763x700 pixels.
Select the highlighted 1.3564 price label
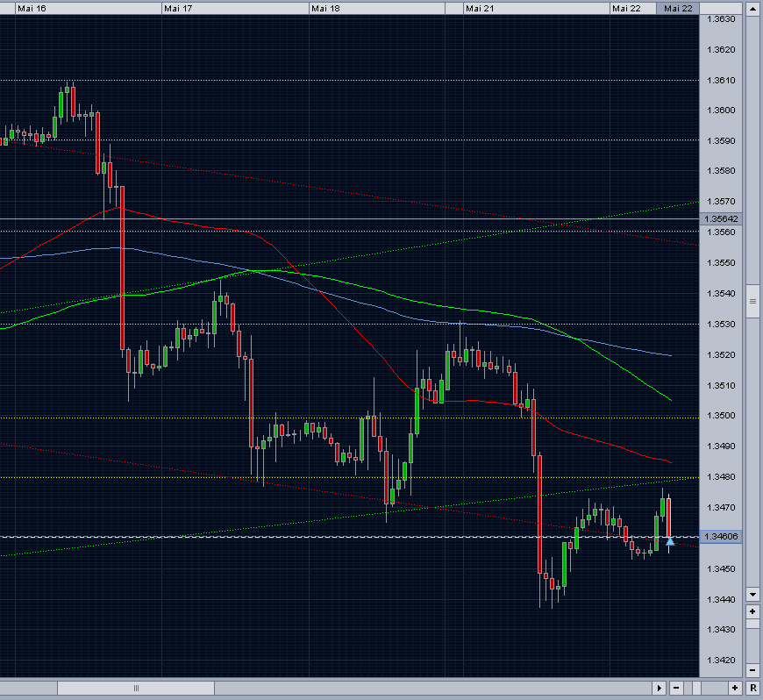tap(723, 218)
